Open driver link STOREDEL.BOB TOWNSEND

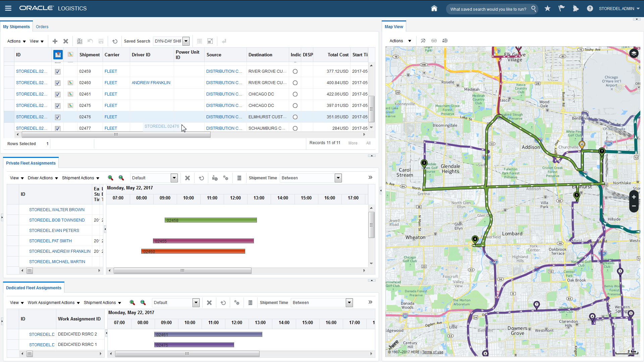57,220
